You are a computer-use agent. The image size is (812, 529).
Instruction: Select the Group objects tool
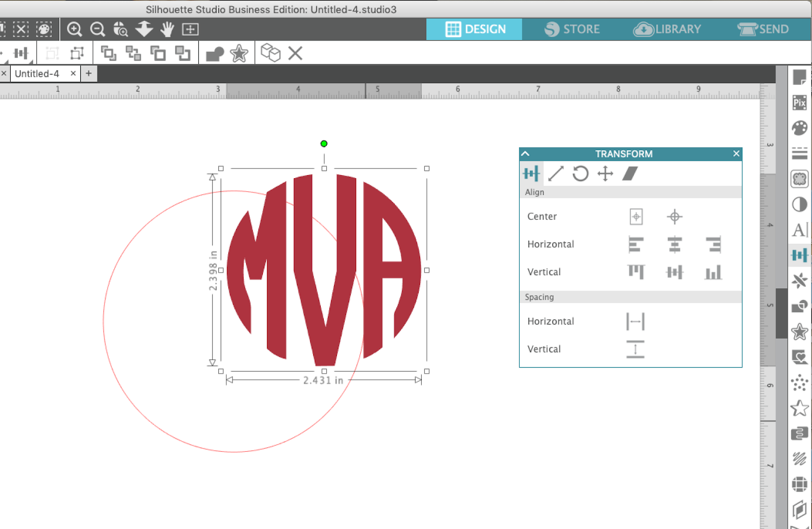pyautogui.click(x=108, y=53)
